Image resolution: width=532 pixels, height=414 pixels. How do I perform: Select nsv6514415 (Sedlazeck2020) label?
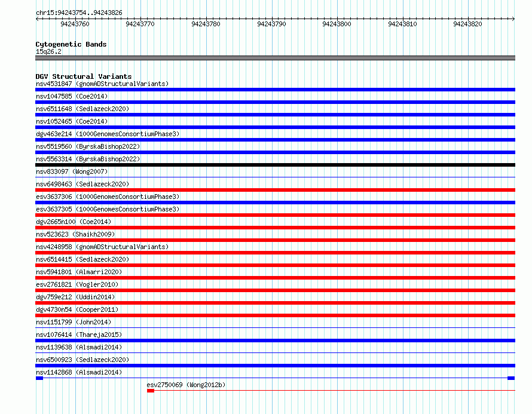click(x=82, y=259)
